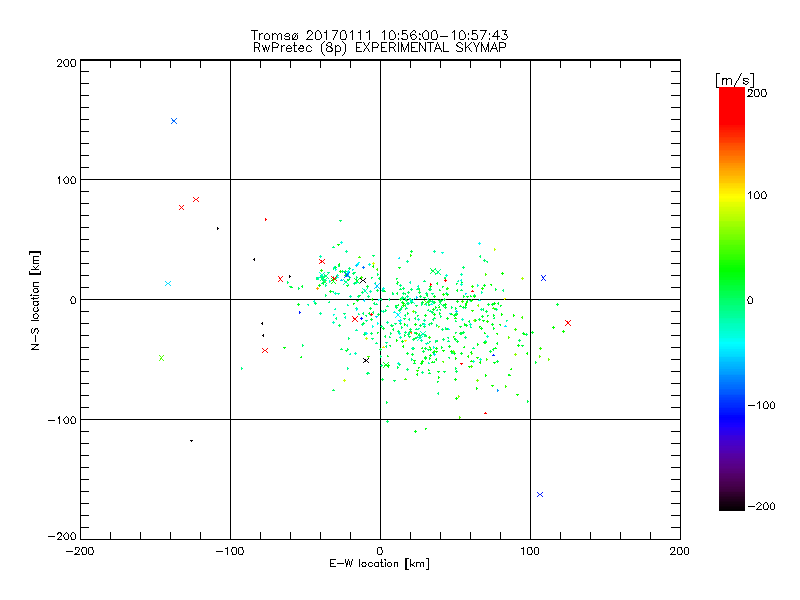Click the Tromsø date and time title text
800x600 pixels.
pos(379,35)
